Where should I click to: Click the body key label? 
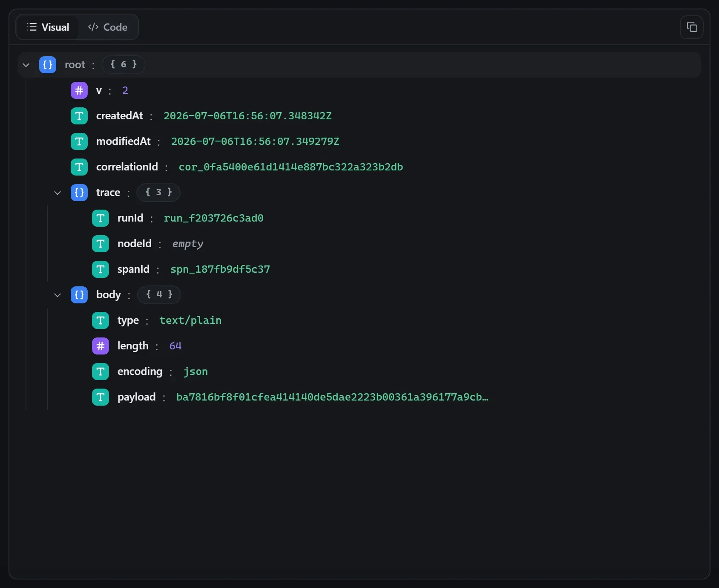(109, 295)
